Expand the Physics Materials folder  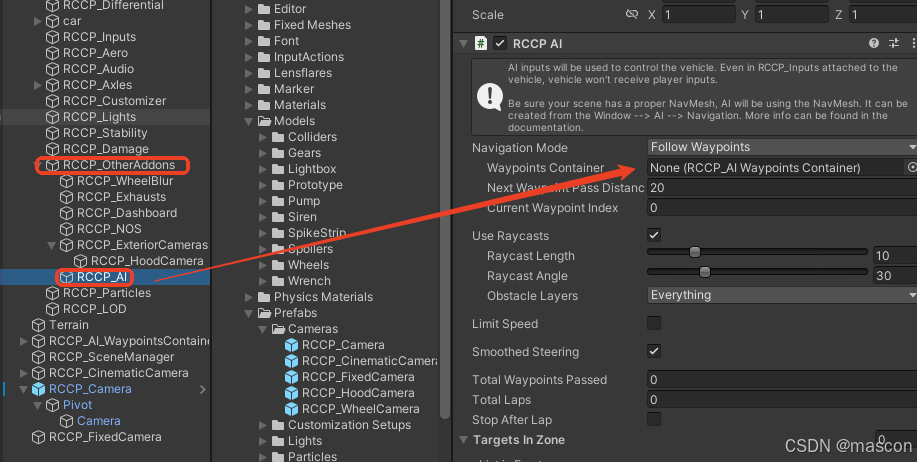249,297
